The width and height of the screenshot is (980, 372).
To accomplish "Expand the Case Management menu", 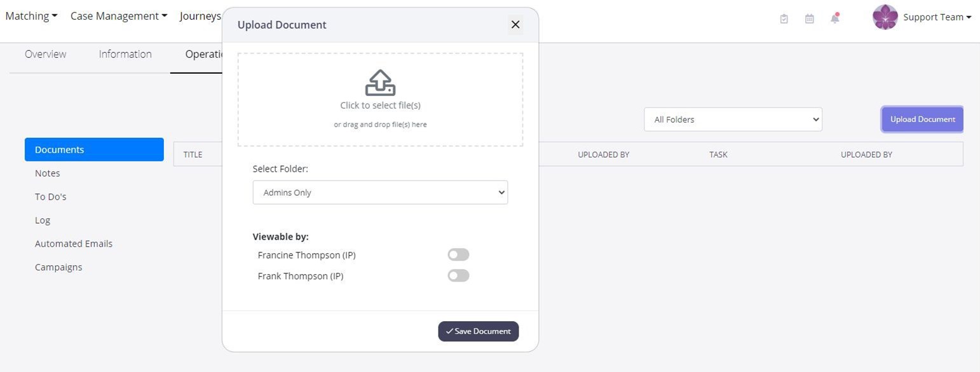I will 118,15.
